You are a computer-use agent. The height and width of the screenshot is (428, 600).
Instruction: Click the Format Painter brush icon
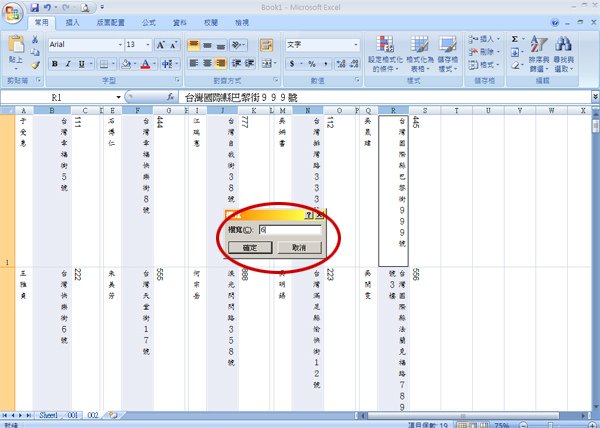pyautogui.click(x=36, y=65)
